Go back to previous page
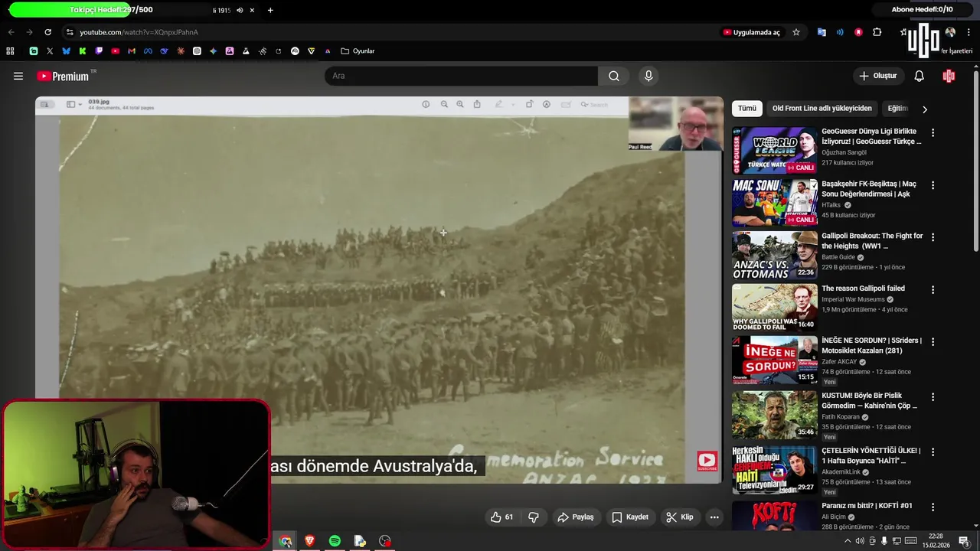The height and width of the screenshot is (551, 980). click(11, 32)
